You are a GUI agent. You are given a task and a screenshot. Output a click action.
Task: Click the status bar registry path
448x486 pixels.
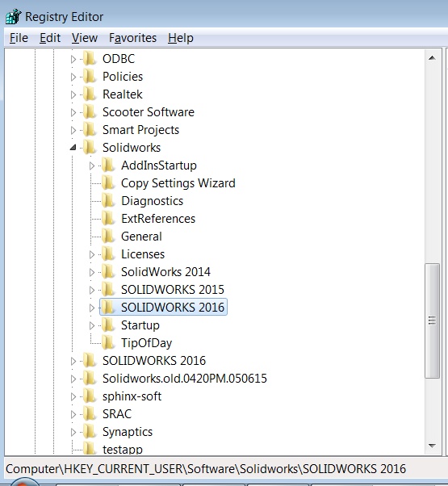(x=206, y=468)
